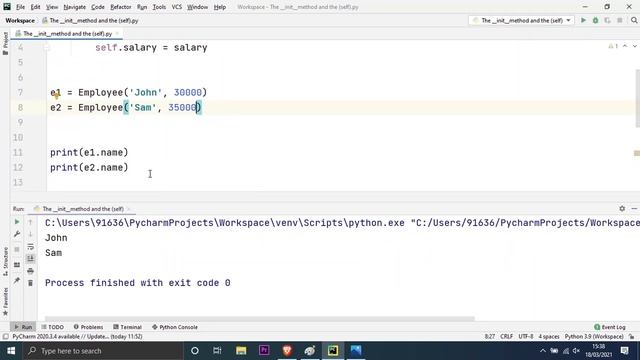Viewport: 640px width, 360px height.
Task: Open Search Everywhere magnifier
Action: pyautogui.click(x=634, y=20)
